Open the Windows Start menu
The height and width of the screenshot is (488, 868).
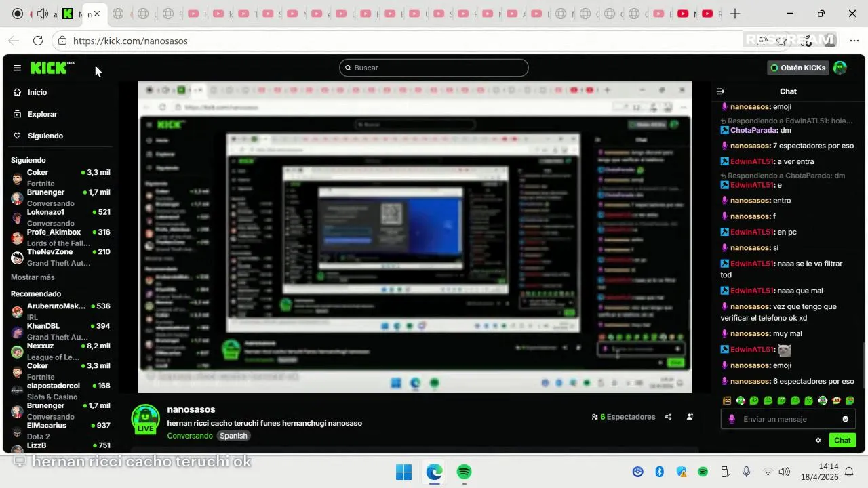click(x=403, y=472)
